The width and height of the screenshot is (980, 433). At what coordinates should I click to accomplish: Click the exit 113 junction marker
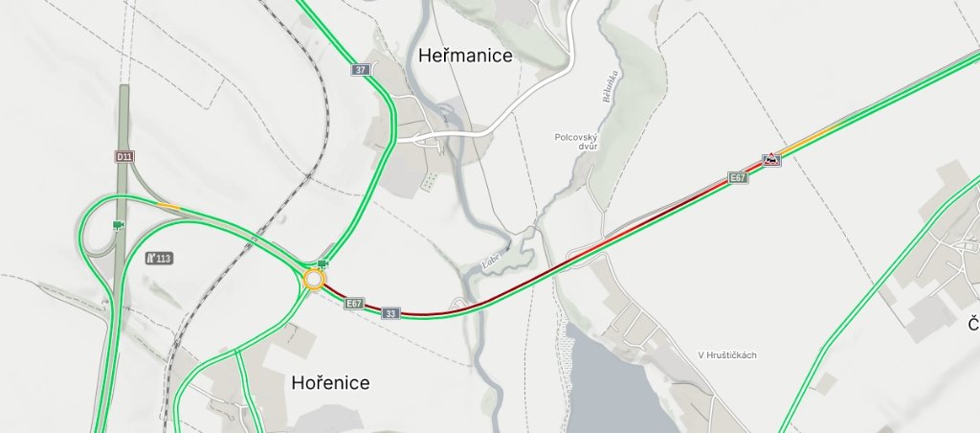pos(160,258)
